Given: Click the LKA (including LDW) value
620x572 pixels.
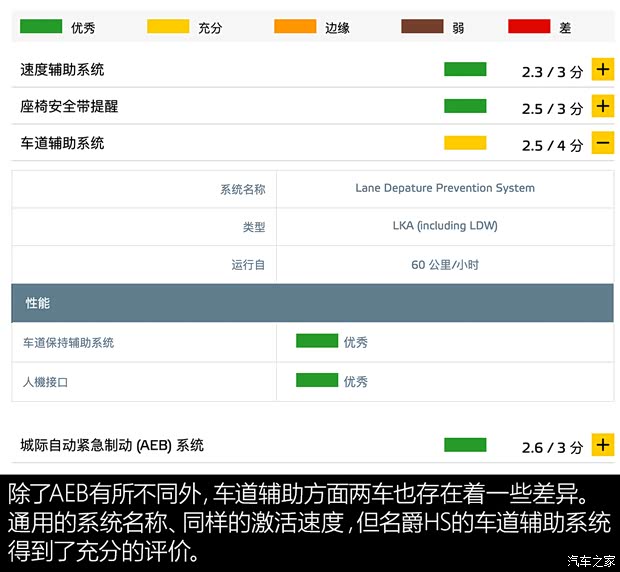Looking at the screenshot, I should coord(445,225).
